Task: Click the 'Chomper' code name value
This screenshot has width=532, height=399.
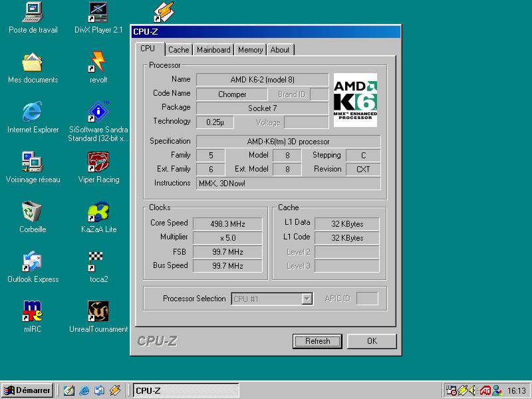Action: pyautogui.click(x=232, y=94)
